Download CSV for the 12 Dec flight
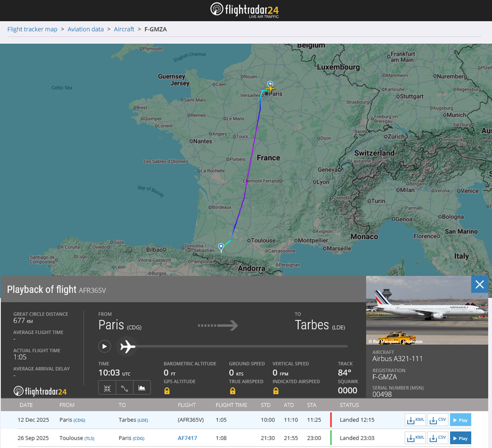The image size is (492, 448). coord(437,420)
